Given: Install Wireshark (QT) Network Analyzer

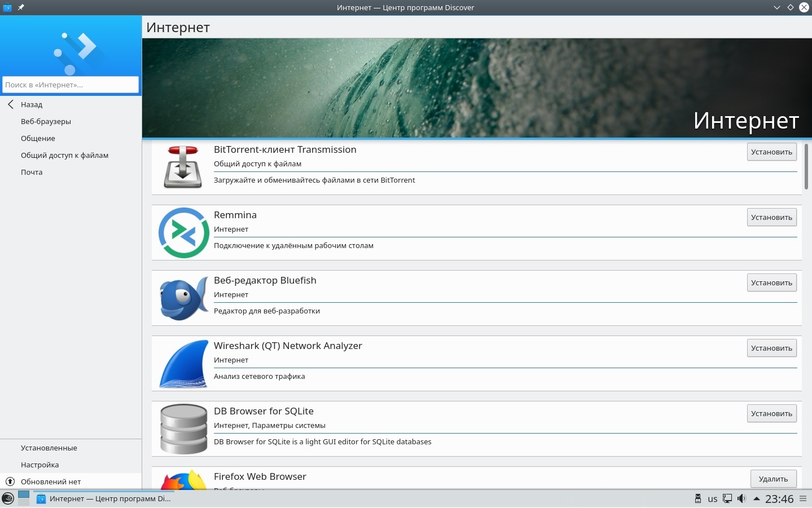Looking at the screenshot, I should pos(771,348).
